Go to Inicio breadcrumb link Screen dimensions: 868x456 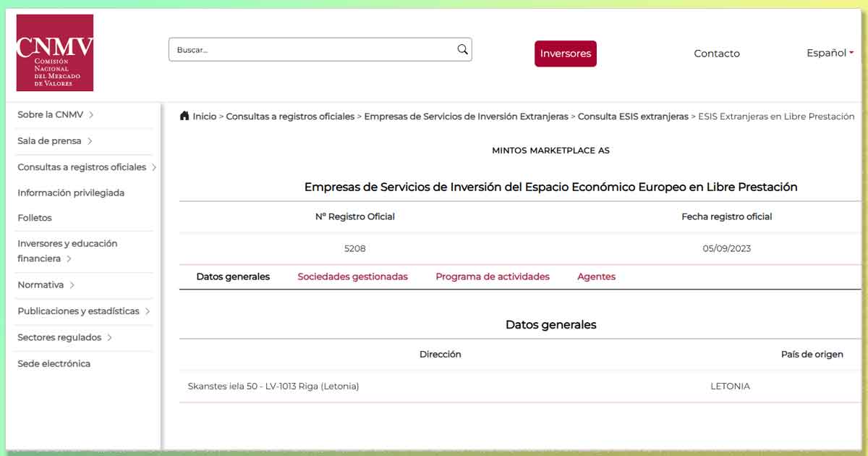204,117
